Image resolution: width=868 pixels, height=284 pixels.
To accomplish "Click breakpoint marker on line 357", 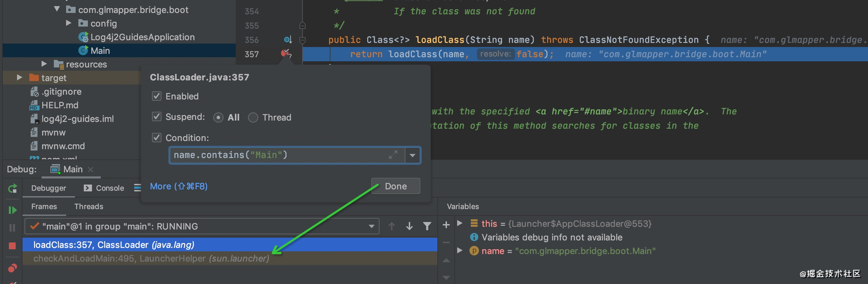I will (285, 53).
